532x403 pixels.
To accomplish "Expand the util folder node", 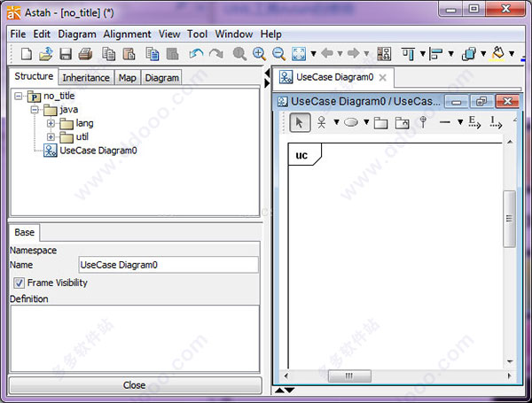I will (51, 137).
